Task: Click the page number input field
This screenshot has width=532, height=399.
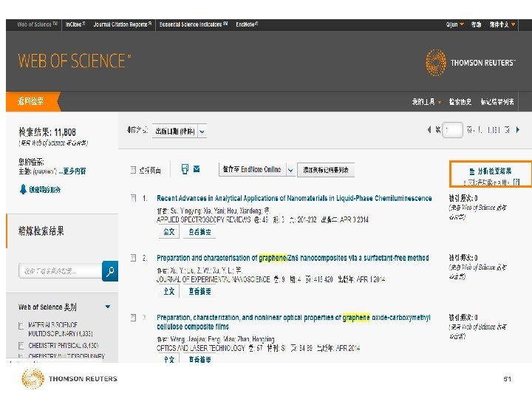Action: [x=453, y=130]
